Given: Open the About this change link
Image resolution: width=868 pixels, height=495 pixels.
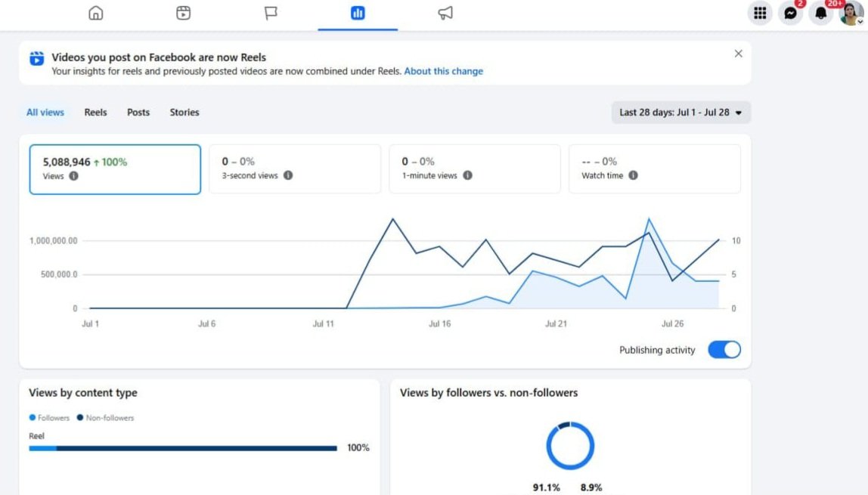Looking at the screenshot, I should click(443, 71).
